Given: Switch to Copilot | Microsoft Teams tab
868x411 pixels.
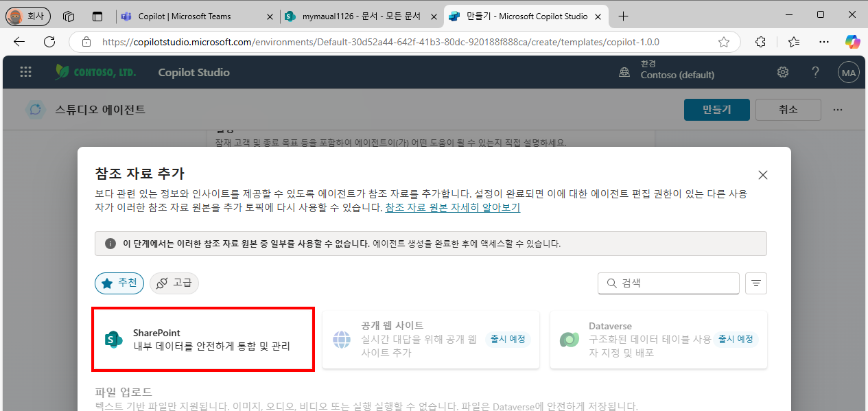Looking at the screenshot, I should (197, 16).
